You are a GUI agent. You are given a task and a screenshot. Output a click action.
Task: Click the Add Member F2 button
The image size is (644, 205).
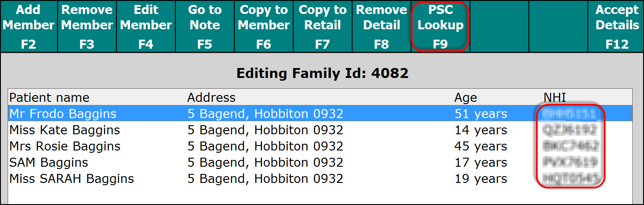pyautogui.click(x=28, y=26)
